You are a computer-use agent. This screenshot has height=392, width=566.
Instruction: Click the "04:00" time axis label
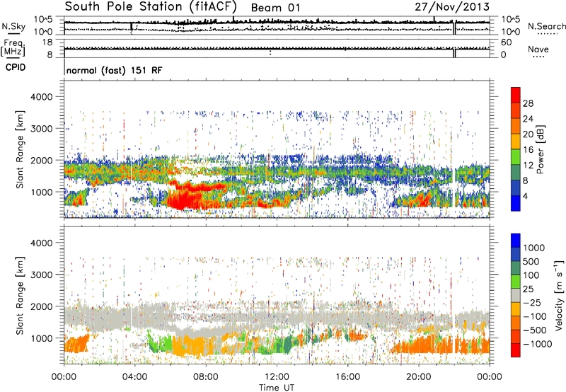pyautogui.click(x=134, y=377)
